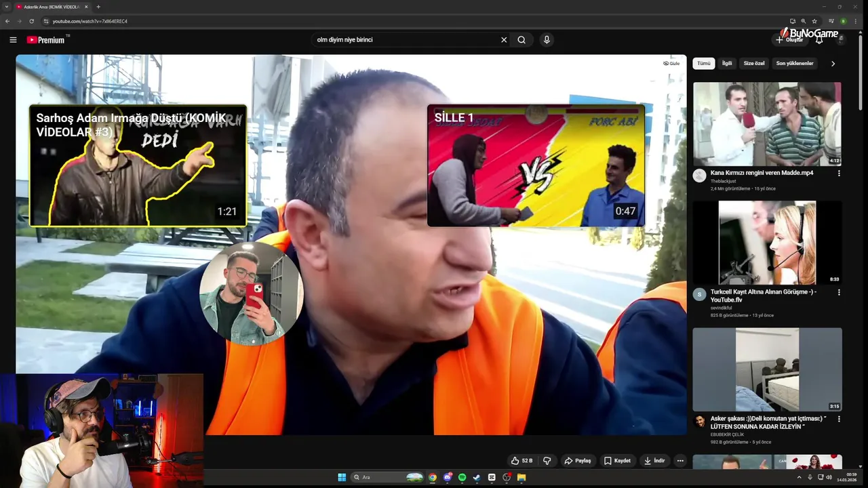Viewport: 868px width, 488px height.
Task: Dislike the video with thumbs-down
Action: point(547,461)
